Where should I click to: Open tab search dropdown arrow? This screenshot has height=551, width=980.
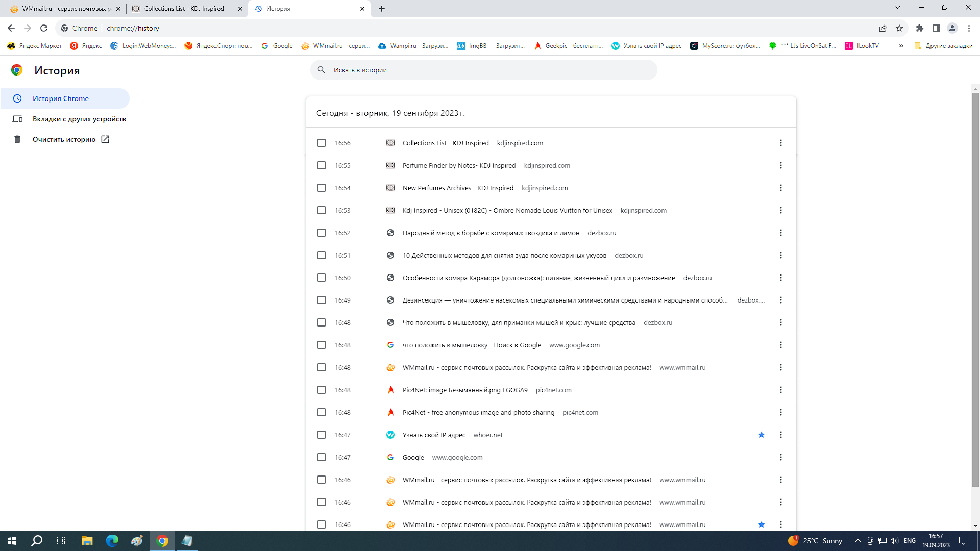(898, 7)
